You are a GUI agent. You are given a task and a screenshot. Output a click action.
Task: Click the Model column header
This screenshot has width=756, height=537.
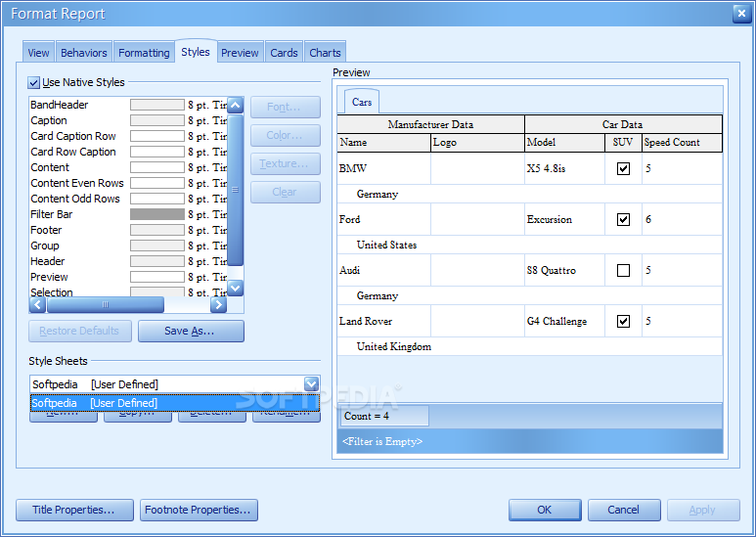(x=564, y=143)
